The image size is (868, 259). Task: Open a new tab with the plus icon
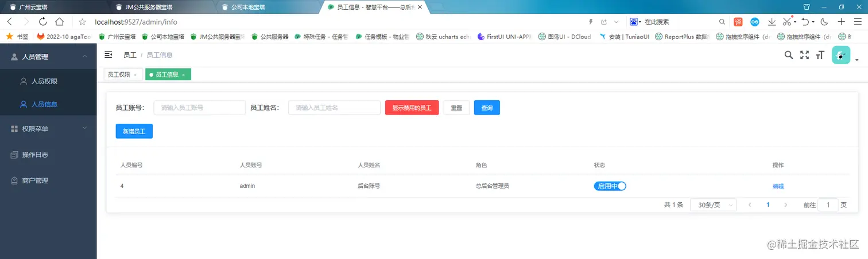(841, 22)
